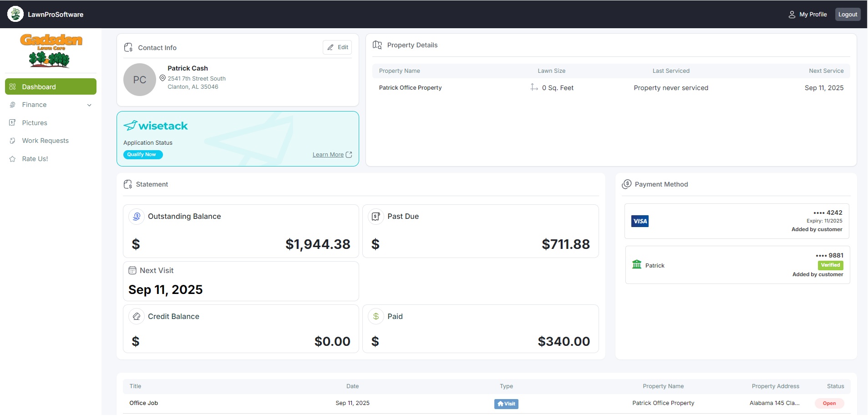Viewport: 868px width, 420px height.
Task: Select the bank account icon for Patrick
Action: 637,265
